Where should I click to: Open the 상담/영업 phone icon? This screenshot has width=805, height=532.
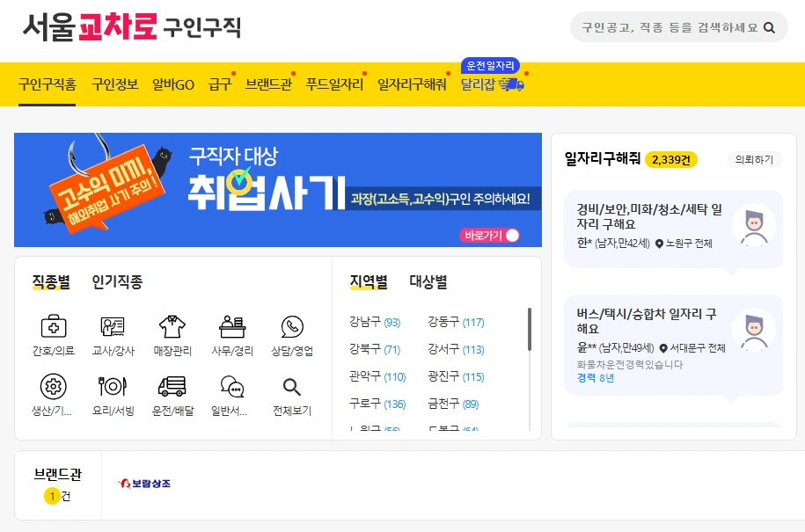[x=292, y=326]
